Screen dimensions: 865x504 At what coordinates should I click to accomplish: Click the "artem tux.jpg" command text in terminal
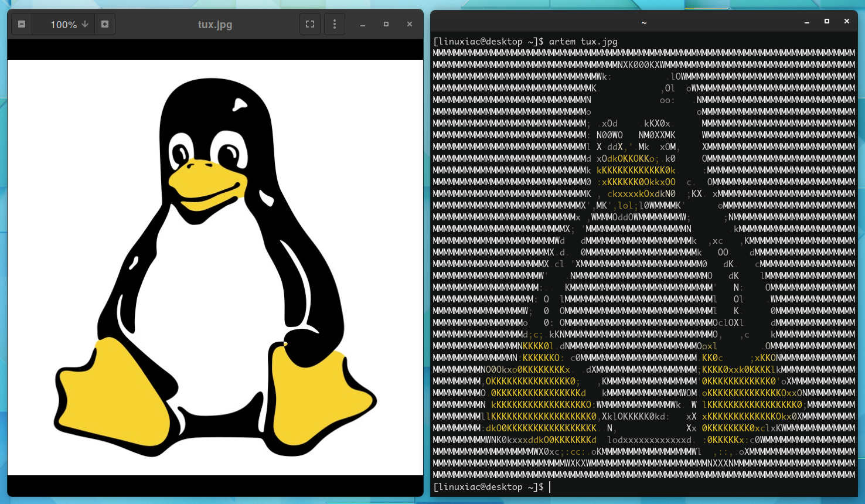pyautogui.click(x=583, y=42)
